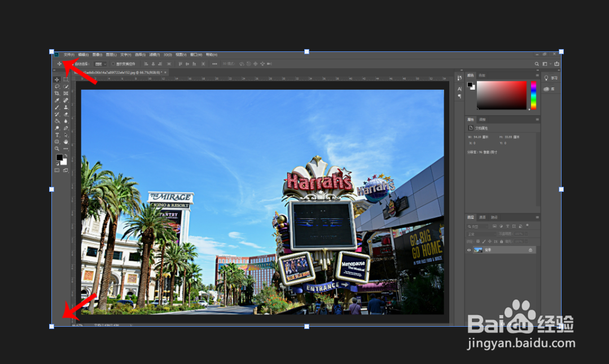The image size is (609, 364).
Task: Select the Paint Bucket tool
Action: [x=57, y=121]
